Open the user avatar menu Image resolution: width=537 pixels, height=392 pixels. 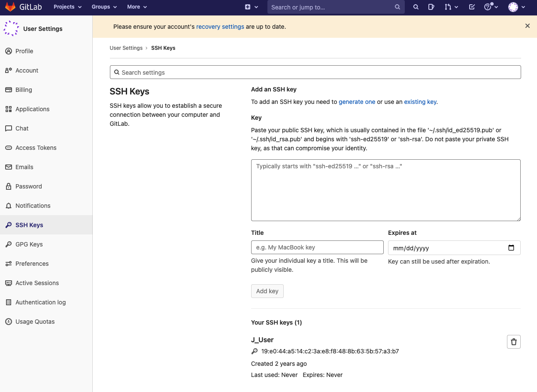516,7
